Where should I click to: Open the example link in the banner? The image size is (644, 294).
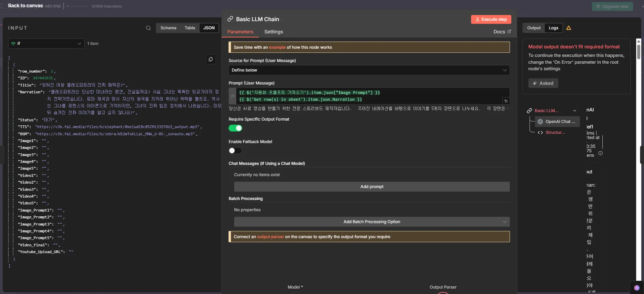pyautogui.click(x=277, y=47)
